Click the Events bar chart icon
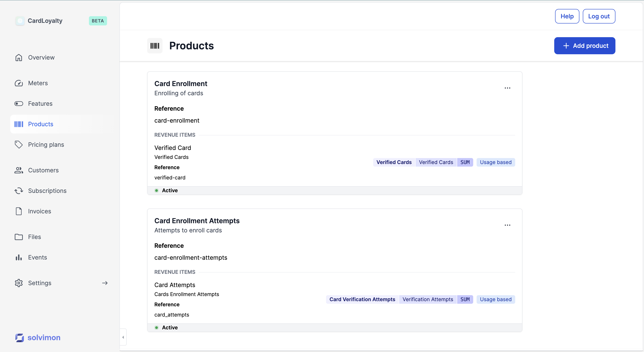This screenshot has height=352, width=644. [x=19, y=257]
